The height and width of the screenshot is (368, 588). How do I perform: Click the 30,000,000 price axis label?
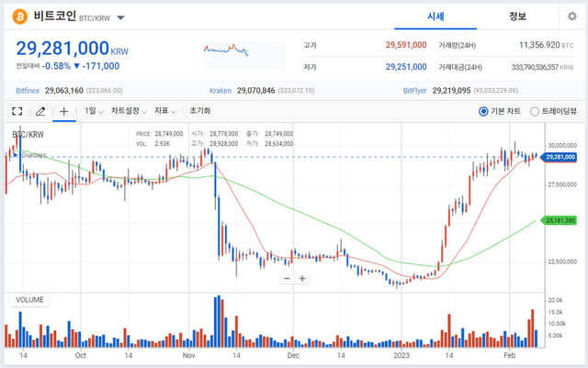click(562, 145)
